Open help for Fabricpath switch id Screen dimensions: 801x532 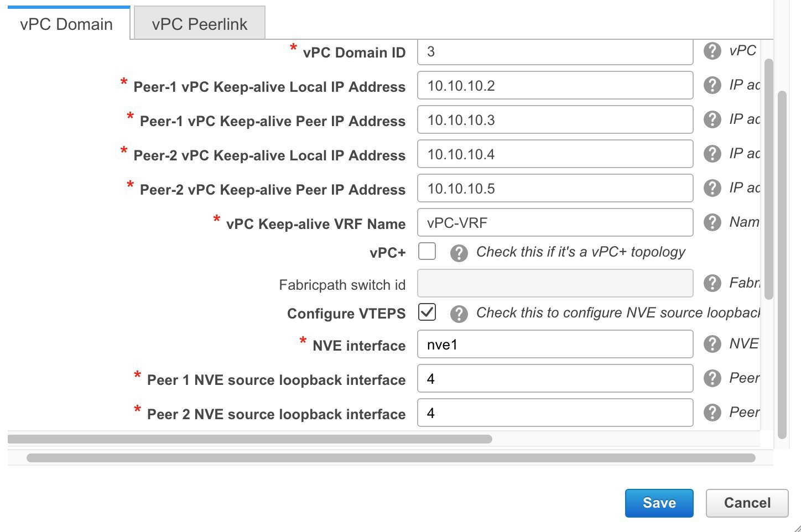[712, 283]
